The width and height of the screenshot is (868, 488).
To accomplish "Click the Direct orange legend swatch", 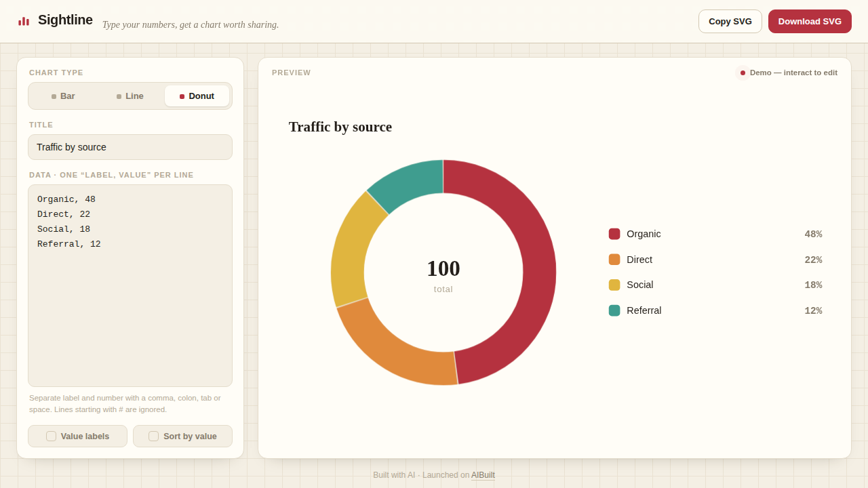I will tap(614, 260).
